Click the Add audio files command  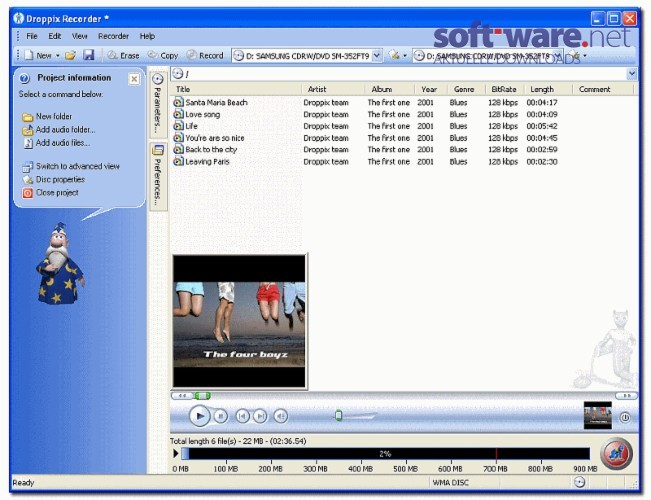click(x=56, y=143)
